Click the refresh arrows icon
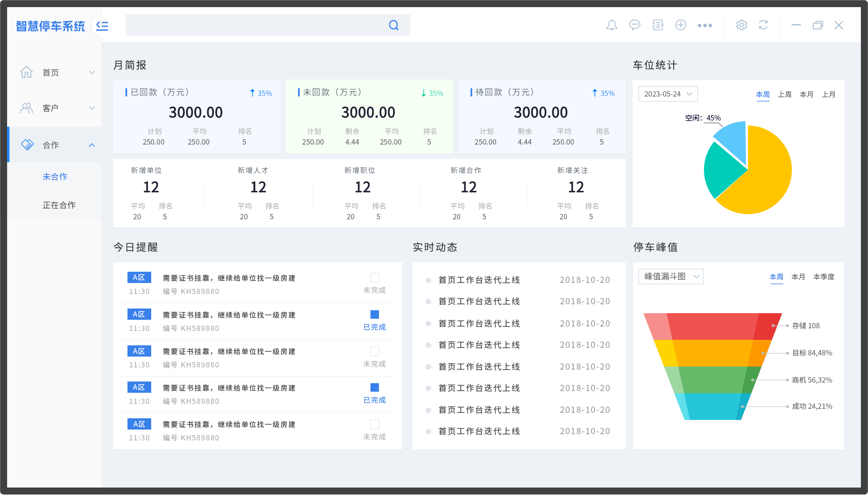The height and width of the screenshot is (496, 868). (x=763, y=25)
